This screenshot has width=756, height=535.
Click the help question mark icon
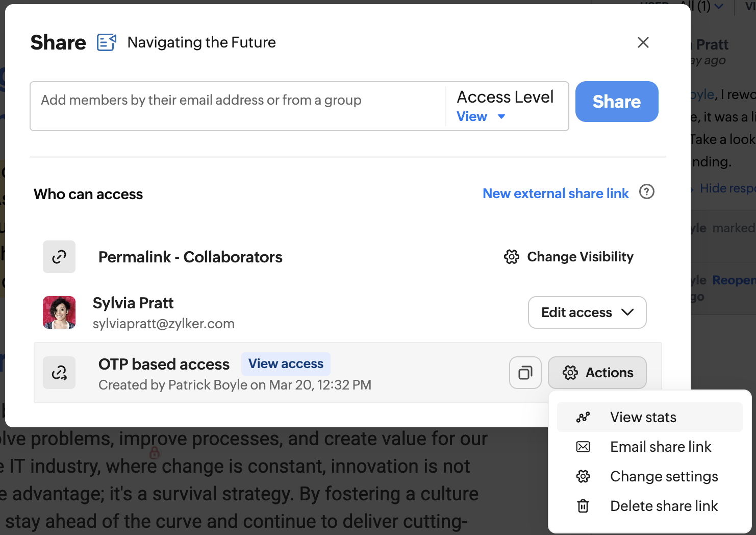pos(646,192)
